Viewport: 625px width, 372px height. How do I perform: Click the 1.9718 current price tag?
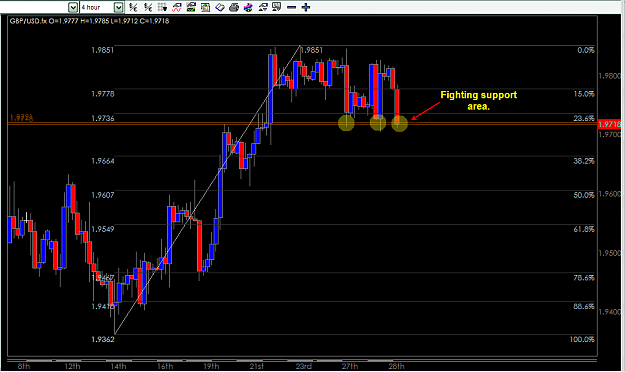tap(609, 124)
